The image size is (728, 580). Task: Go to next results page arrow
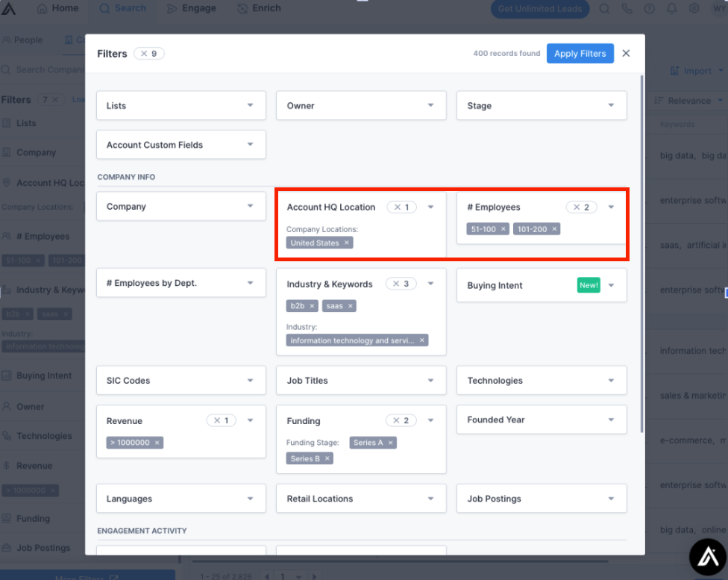[x=315, y=576]
